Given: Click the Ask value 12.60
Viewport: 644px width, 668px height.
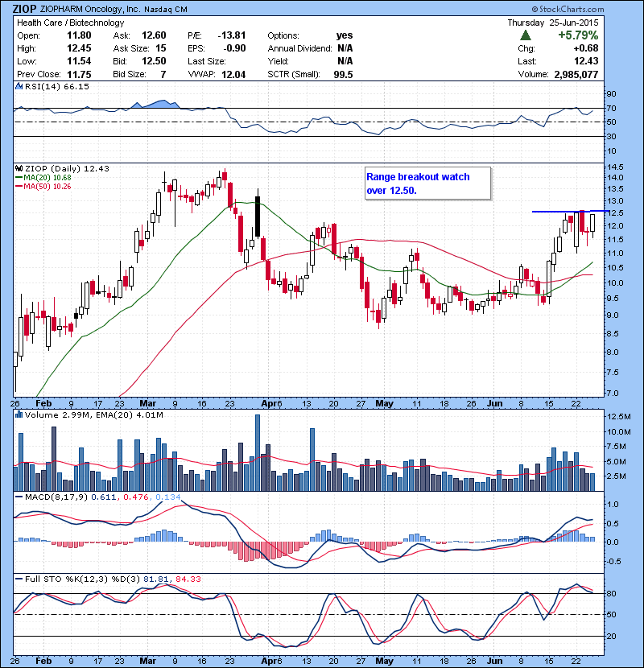Looking at the screenshot, I should (154, 35).
